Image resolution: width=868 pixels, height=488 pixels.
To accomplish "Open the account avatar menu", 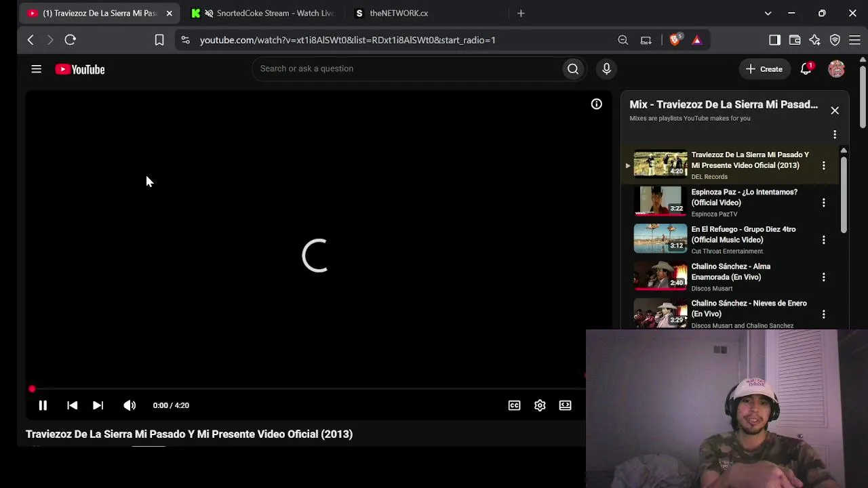I will (836, 69).
